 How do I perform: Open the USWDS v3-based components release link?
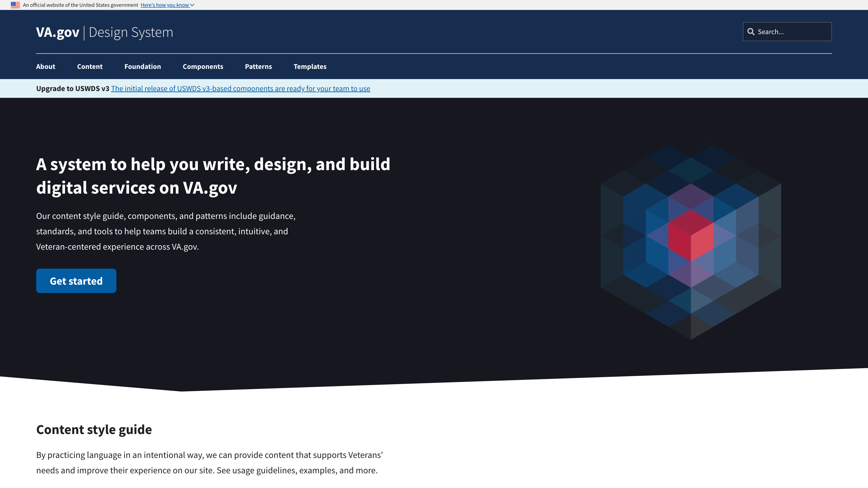(x=240, y=89)
